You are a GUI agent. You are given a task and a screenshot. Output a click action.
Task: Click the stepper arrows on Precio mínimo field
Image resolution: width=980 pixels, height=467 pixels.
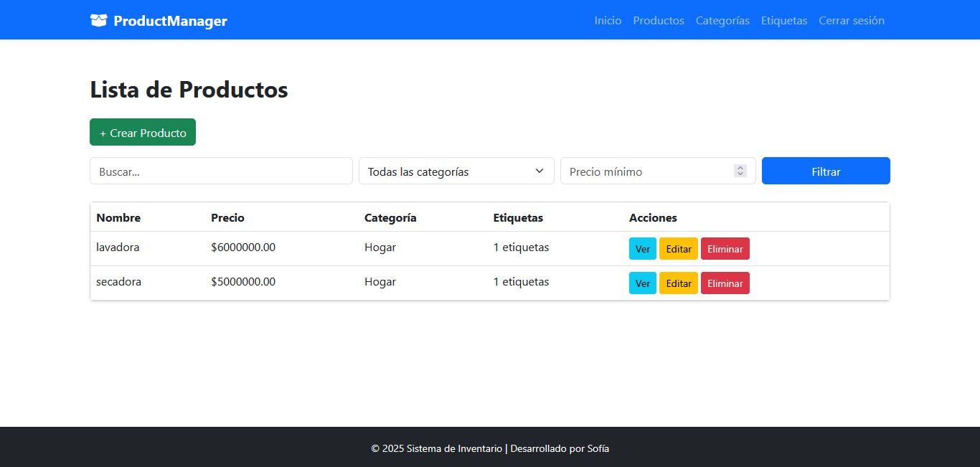point(740,171)
